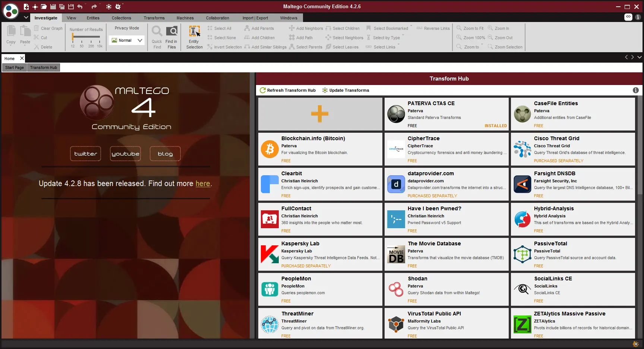Select the Start Page tab
This screenshot has width=644, height=349.
point(15,67)
